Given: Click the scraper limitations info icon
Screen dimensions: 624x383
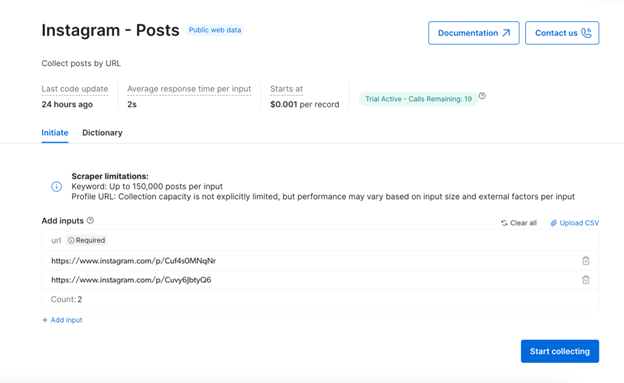Looking at the screenshot, I should (57, 186).
